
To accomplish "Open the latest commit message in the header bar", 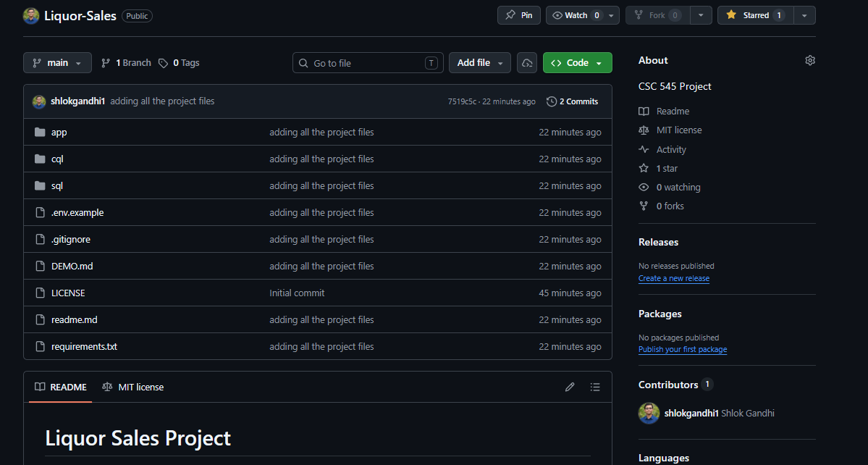I will 162,101.
